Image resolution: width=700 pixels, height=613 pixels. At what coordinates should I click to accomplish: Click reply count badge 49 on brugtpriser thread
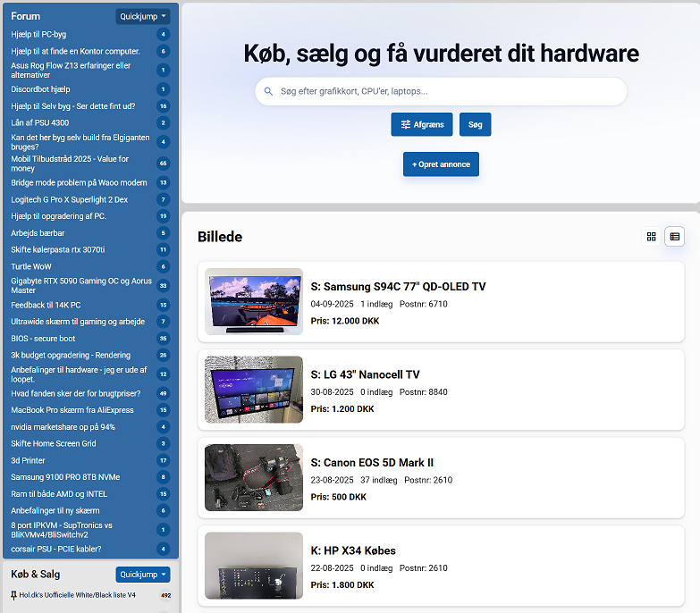(x=163, y=393)
